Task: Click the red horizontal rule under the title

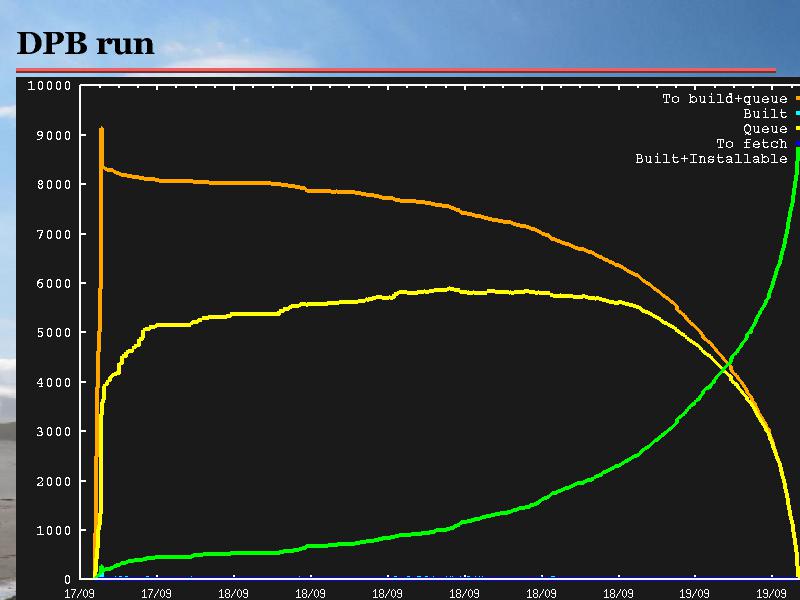Action: (x=396, y=70)
